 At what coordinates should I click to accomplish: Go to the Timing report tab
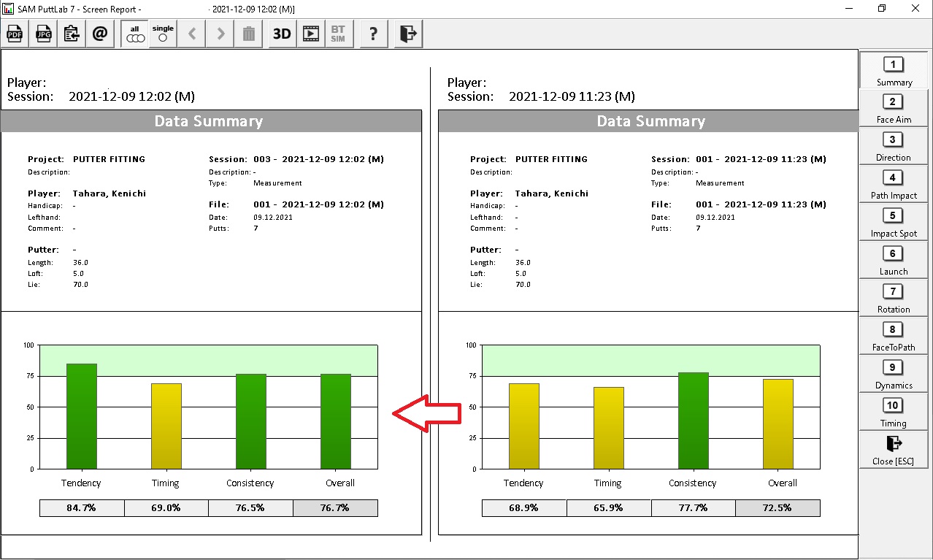pos(894,412)
